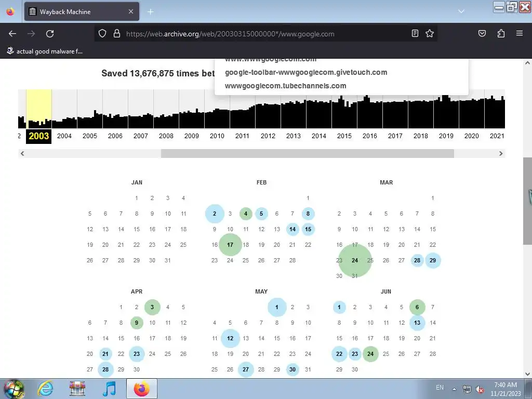Open May 1 snapshot

click(x=277, y=307)
